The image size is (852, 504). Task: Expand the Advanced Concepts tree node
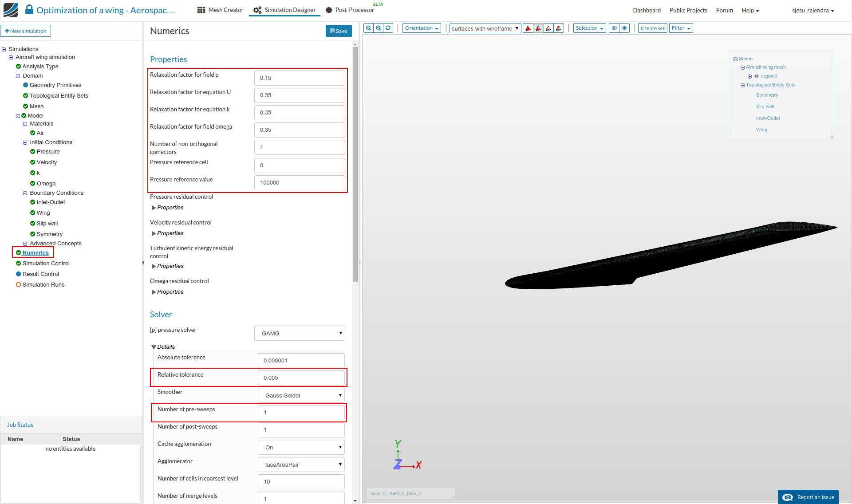click(x=25, y=244)
